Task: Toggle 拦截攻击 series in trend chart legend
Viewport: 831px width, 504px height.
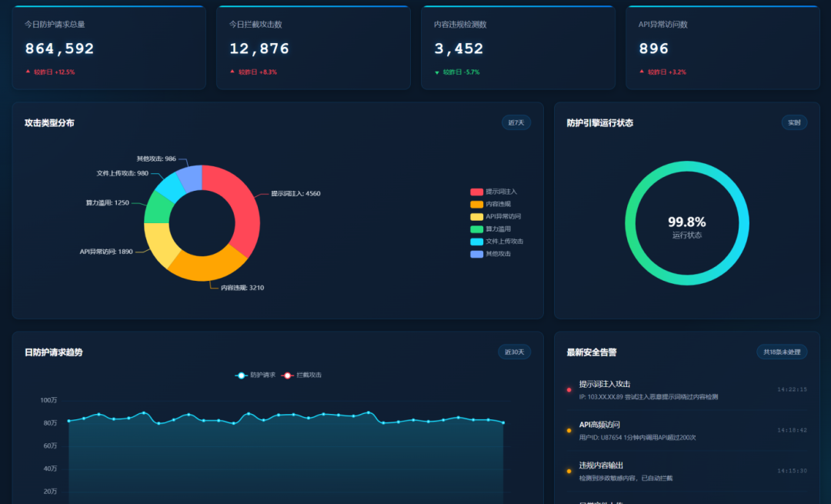Action: tap(302, 375)
